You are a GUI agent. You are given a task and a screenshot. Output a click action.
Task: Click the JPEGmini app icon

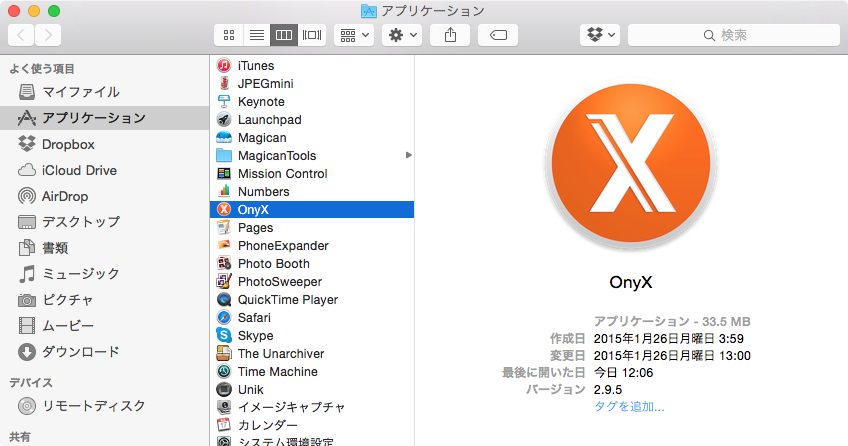(x=224, y=83)
